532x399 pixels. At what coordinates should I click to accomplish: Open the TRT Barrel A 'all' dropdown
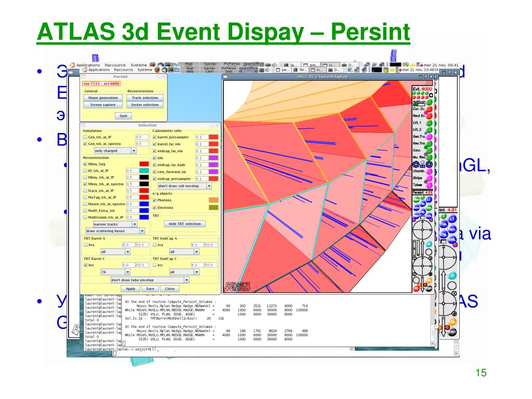(x=115, y=252)
